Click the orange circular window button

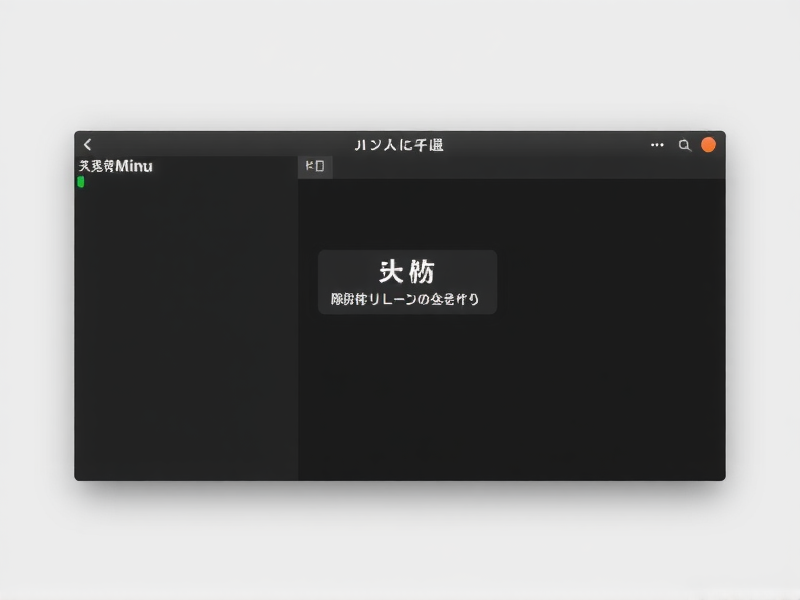pyautogui.click(x=709, y=144)
